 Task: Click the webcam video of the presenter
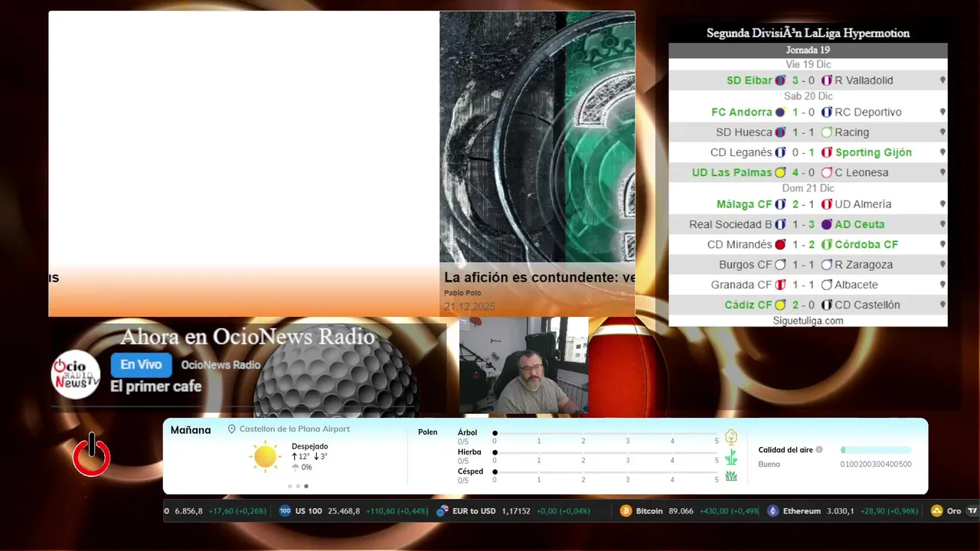(524, 366)
